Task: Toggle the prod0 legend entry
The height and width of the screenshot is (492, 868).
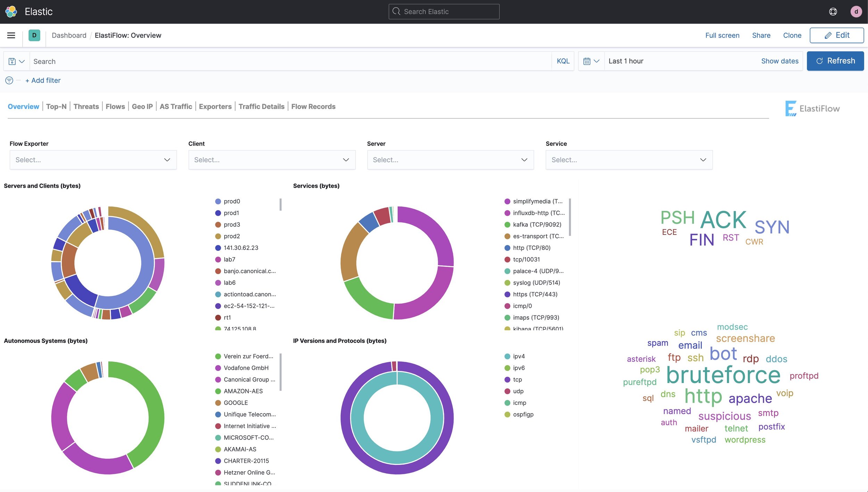Action: [x=232, y=201]
